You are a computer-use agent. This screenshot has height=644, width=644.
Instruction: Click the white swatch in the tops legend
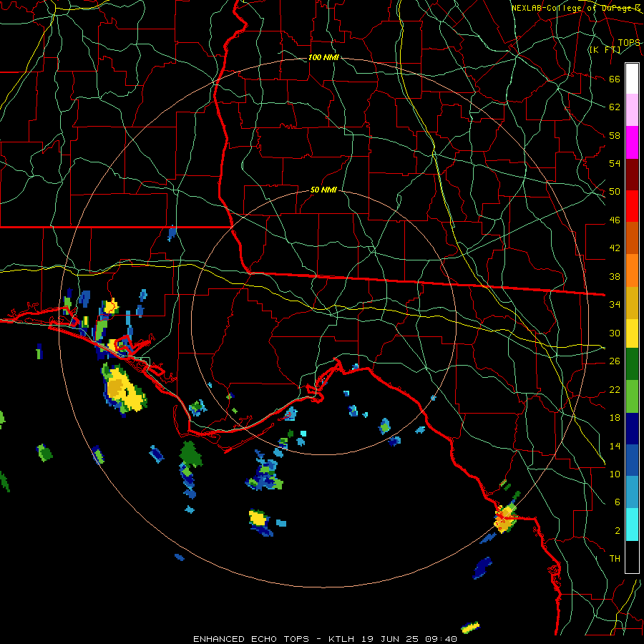632,79
